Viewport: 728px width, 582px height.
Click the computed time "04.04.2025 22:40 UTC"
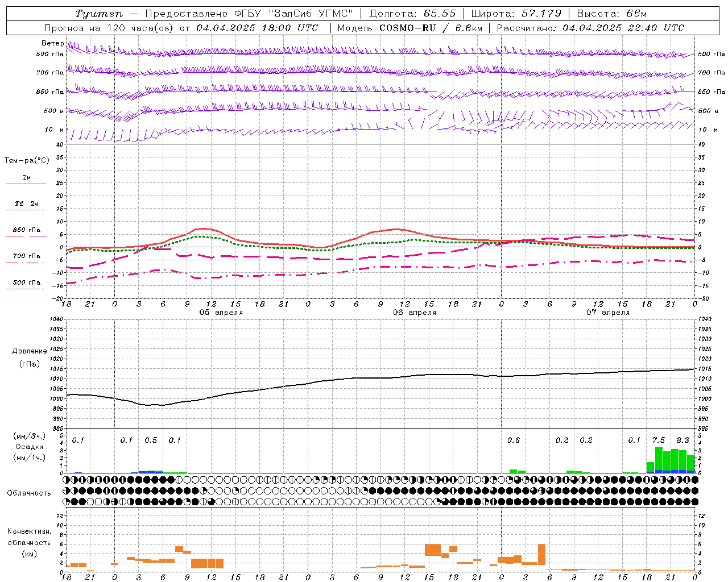click(x=623, y=28)
